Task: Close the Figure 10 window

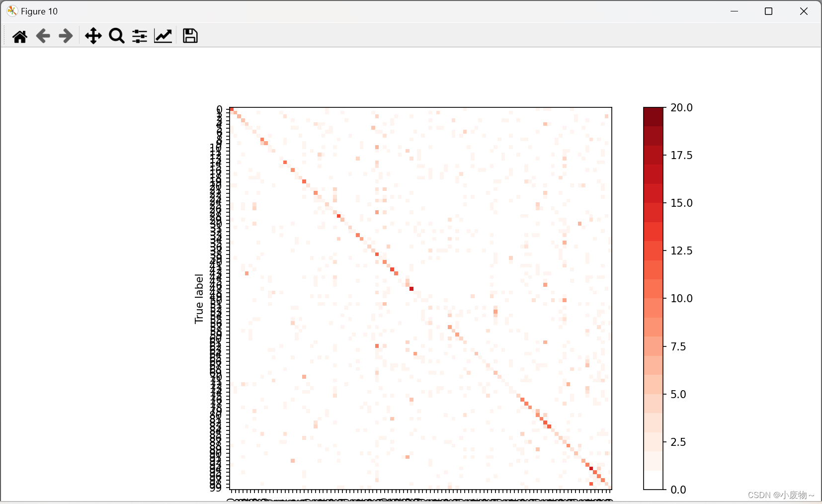Action: pos(804,11)
